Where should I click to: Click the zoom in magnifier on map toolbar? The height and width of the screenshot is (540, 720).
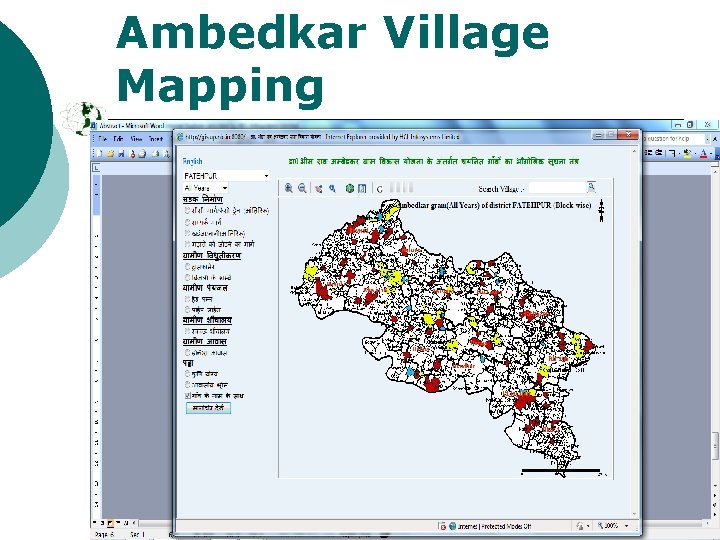click(288, 188)
